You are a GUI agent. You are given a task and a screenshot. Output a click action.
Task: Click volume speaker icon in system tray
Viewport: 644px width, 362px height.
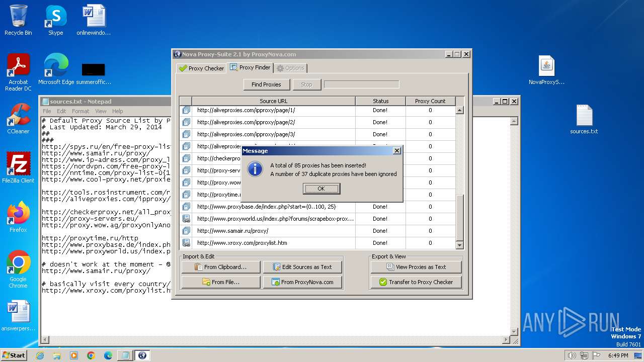(572, 355)
